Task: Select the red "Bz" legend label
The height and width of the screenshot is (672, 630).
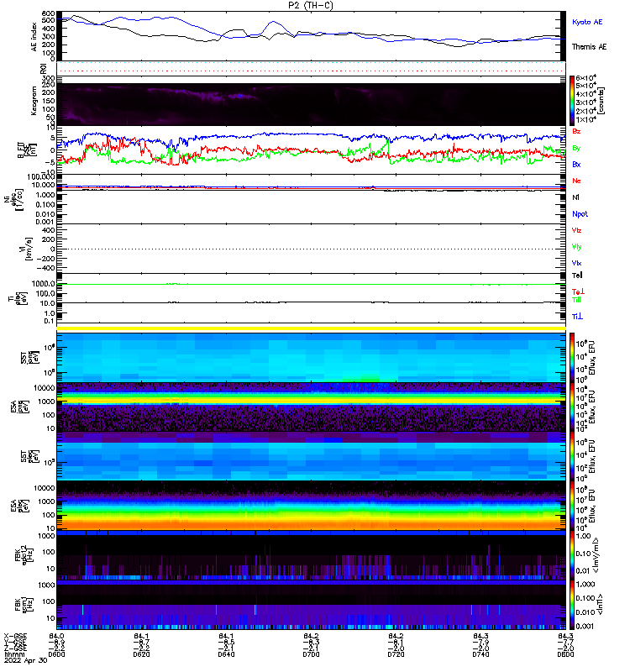Action: click(x=576, y=131)
